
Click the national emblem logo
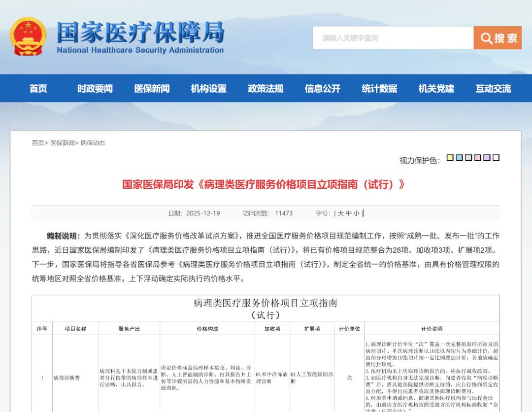click(x=28, y=36)
